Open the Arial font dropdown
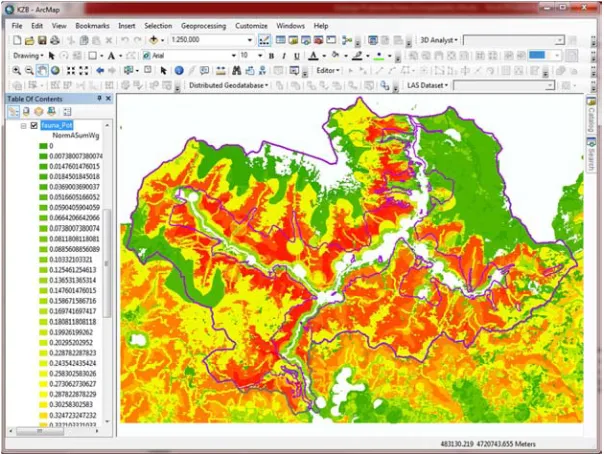The image size is (604, 454). [233, 55]
